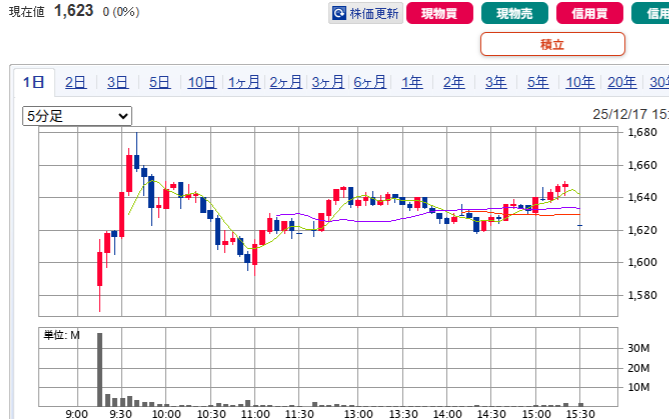Image resolution: width=669 pixels, height=419 pixels.
Task: Show the 10日 chart range
Action: (x=202, y=83)
